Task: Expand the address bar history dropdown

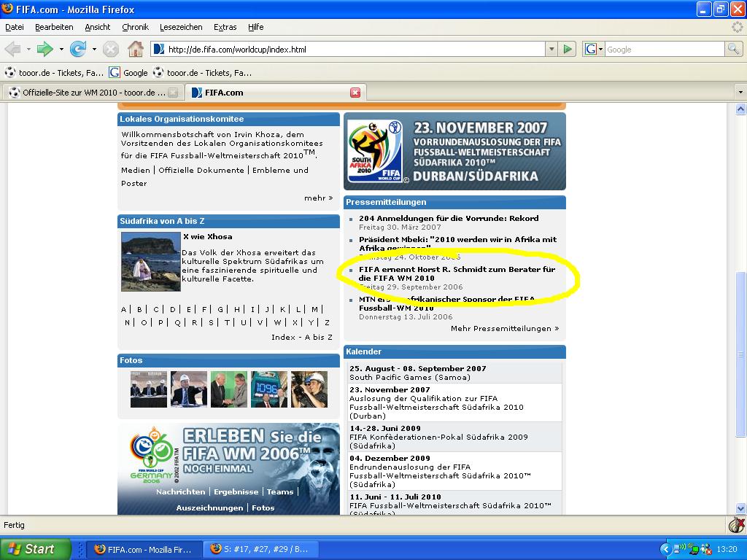Action: (x=551, y=50)
